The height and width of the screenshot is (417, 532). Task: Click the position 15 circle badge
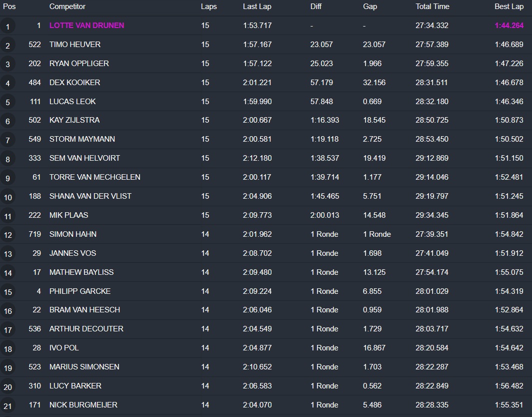coord(7,292)
